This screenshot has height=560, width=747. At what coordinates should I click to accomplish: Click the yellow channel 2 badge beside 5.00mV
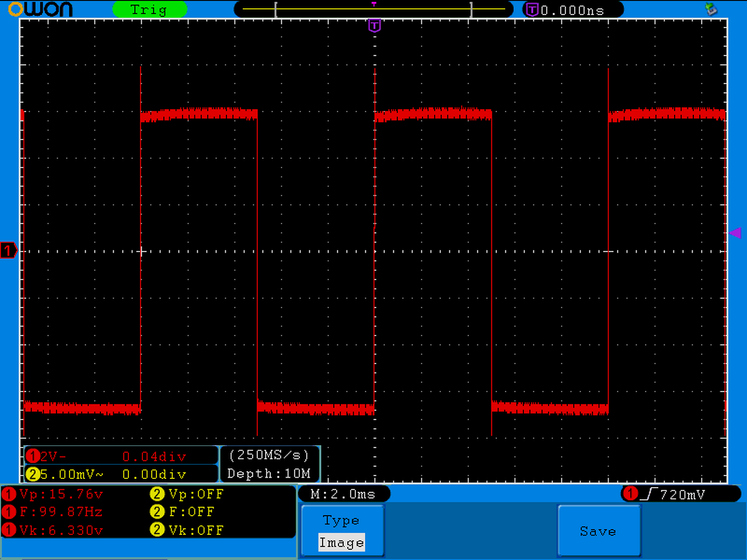(33, 474)
